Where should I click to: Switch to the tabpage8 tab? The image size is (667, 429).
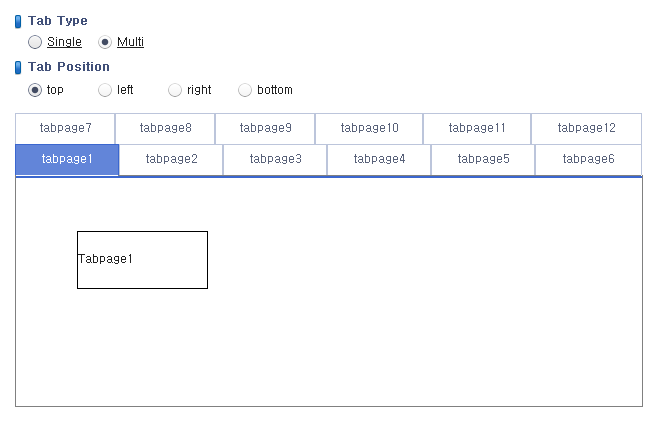[165, 128]
